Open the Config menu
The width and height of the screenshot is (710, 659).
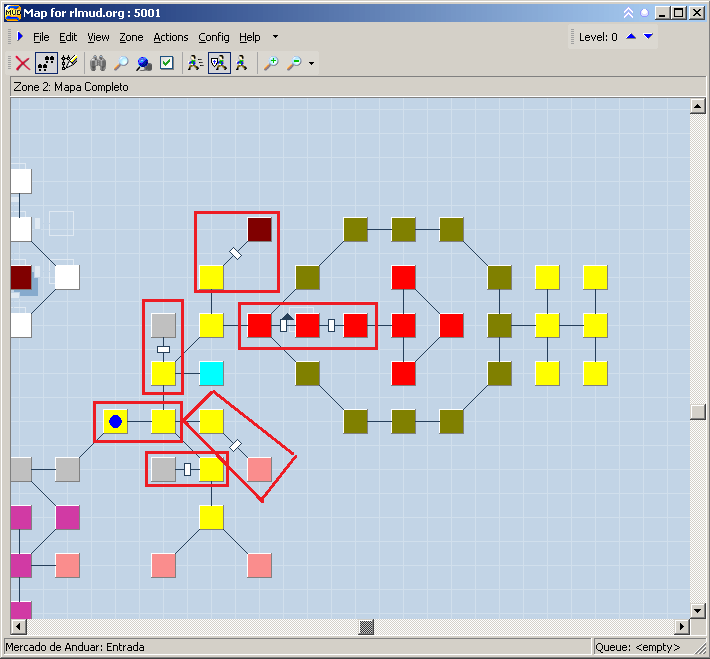click(214, 37)
